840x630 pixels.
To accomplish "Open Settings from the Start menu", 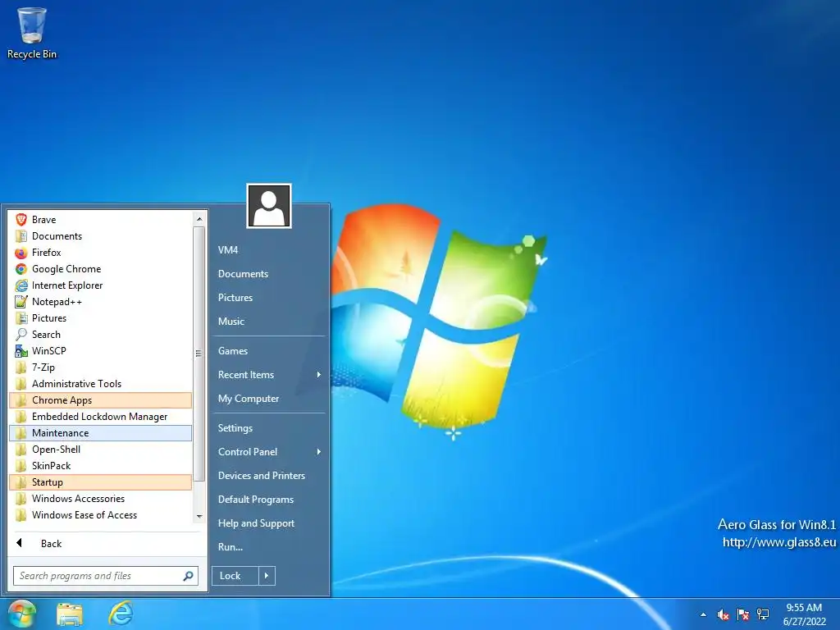I will [x=235, y=428].
